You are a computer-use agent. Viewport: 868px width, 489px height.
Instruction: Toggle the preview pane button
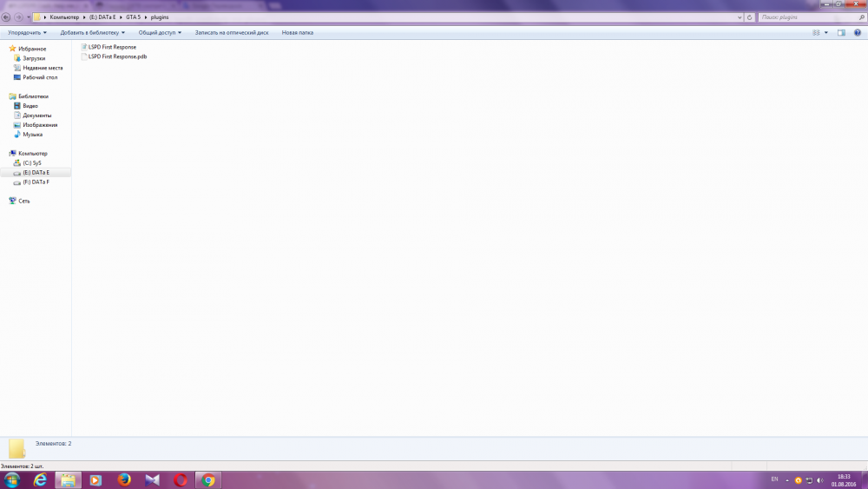pos(841,33)
